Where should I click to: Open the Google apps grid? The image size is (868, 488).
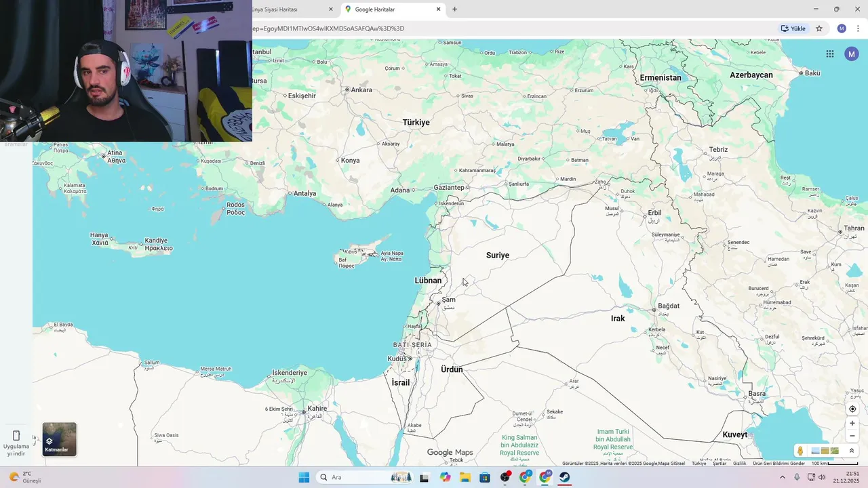pyautogui.click(x=830, y=54)
